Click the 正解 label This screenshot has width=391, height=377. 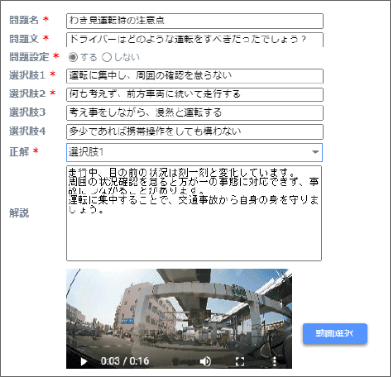(x=19, y=152)
